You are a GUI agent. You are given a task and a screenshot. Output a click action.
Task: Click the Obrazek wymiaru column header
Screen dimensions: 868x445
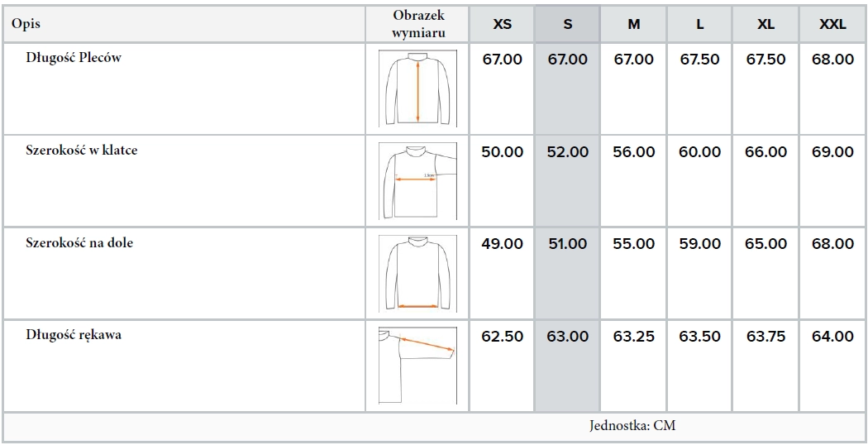tap(418, 24)
